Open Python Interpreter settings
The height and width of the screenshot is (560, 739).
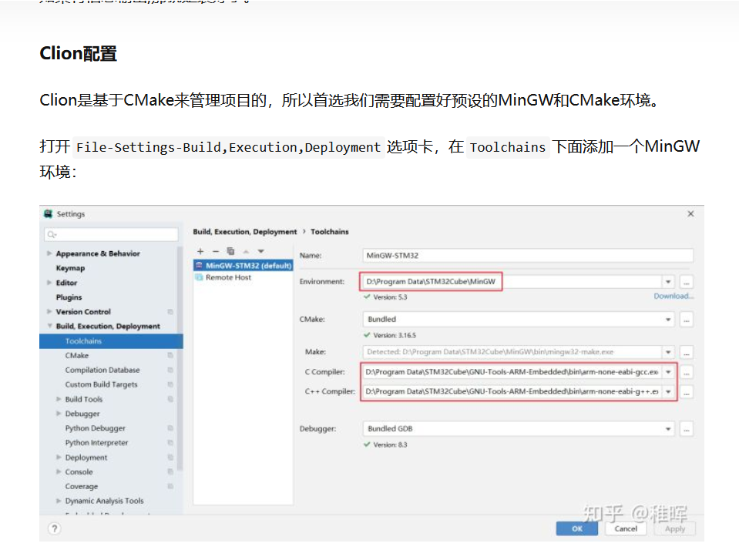[96, 443]
